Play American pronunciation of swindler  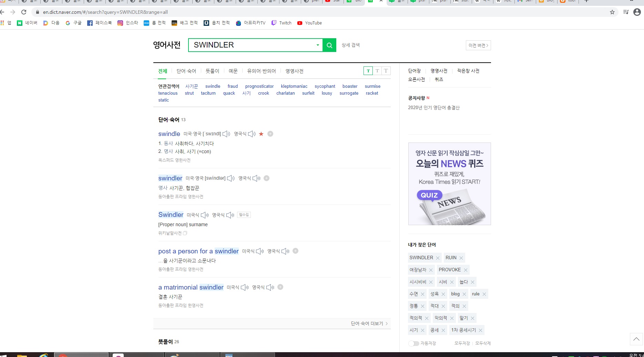pyautogui.click(x=231, y=178)
